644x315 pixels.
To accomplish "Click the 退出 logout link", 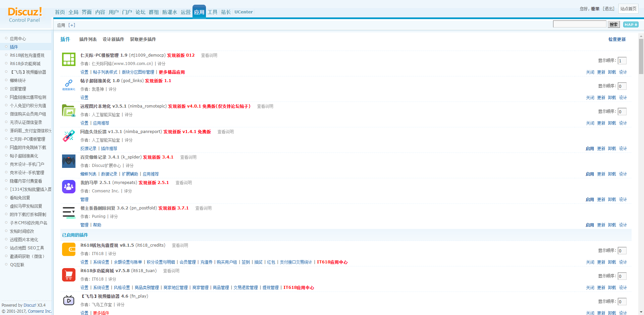I will tap(608, 9).
